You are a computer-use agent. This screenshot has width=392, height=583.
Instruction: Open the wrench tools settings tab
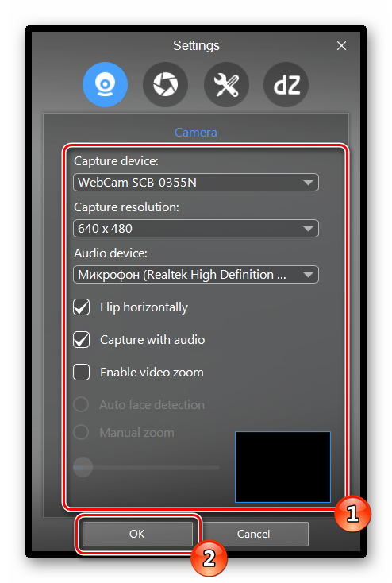pos(226,84)
